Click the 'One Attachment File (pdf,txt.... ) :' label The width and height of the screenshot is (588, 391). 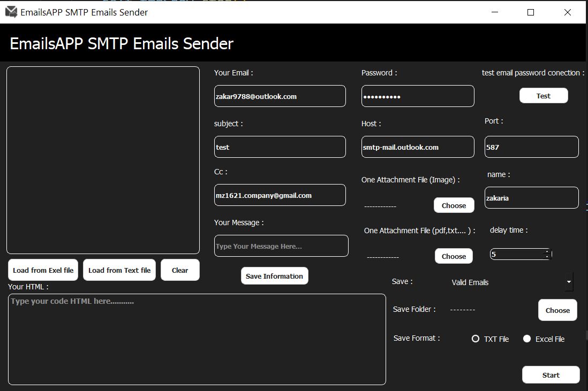(420, 231)
